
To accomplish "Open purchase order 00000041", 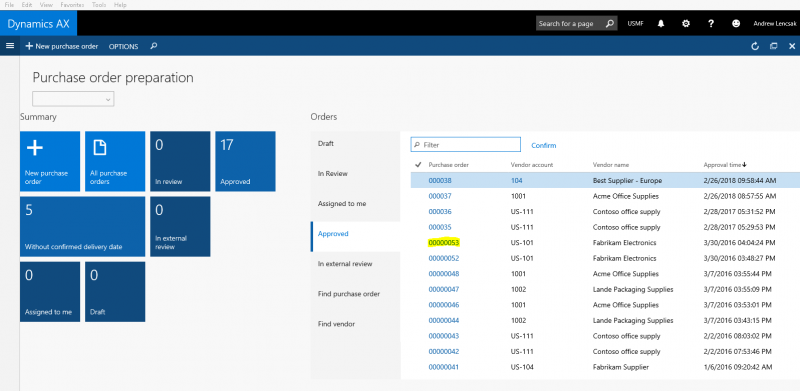I will (x=444, y=367).
